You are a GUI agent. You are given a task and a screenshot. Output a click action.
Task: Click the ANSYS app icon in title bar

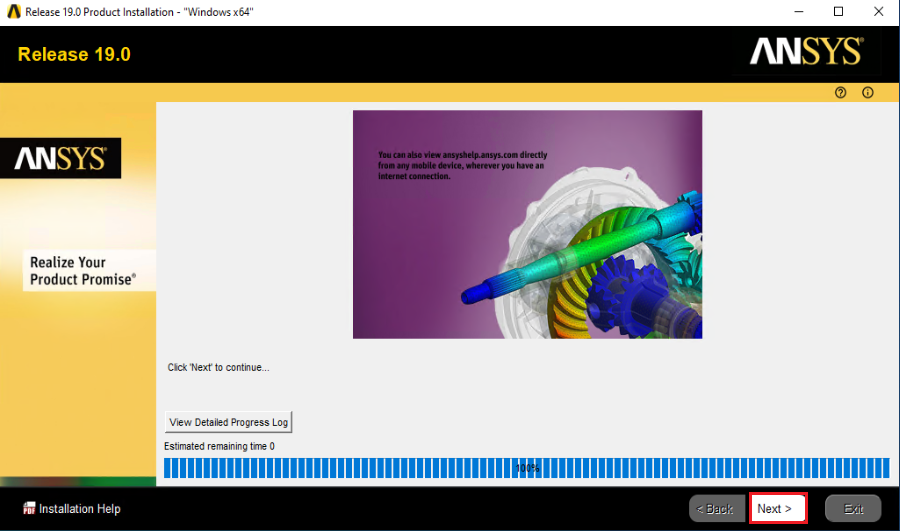(14, 11)
